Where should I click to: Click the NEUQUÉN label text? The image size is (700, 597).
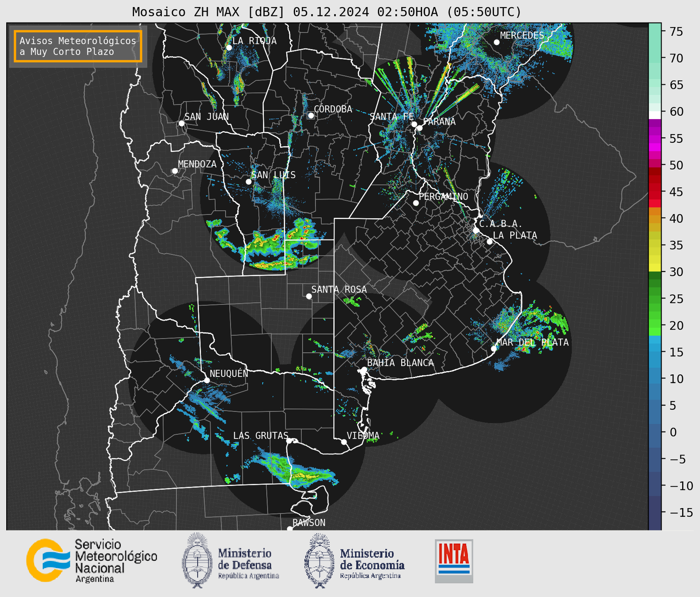[229, 373]
